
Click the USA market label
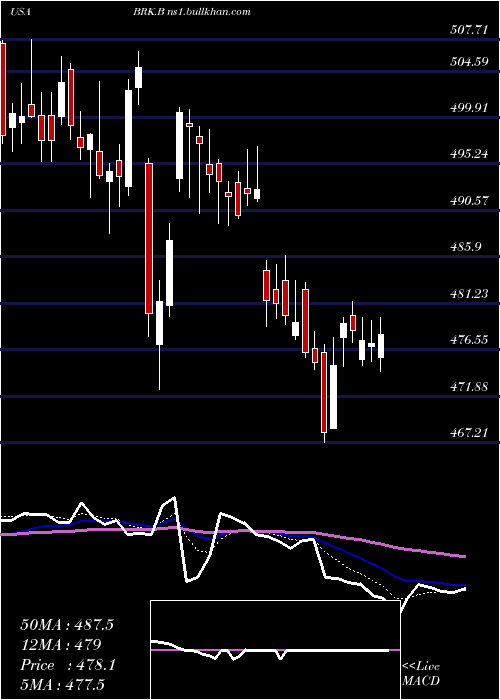(19, 12)
